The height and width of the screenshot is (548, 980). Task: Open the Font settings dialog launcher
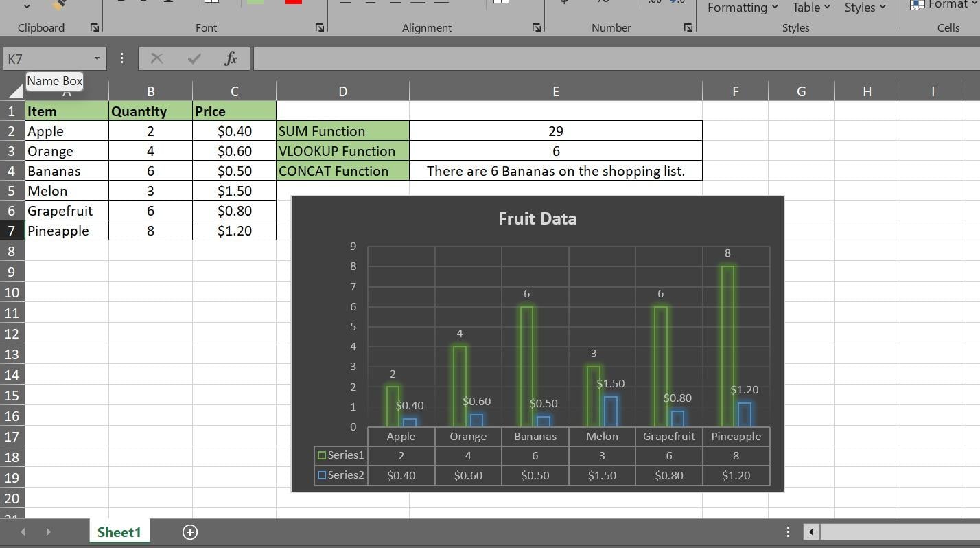(x=320, y=27)
